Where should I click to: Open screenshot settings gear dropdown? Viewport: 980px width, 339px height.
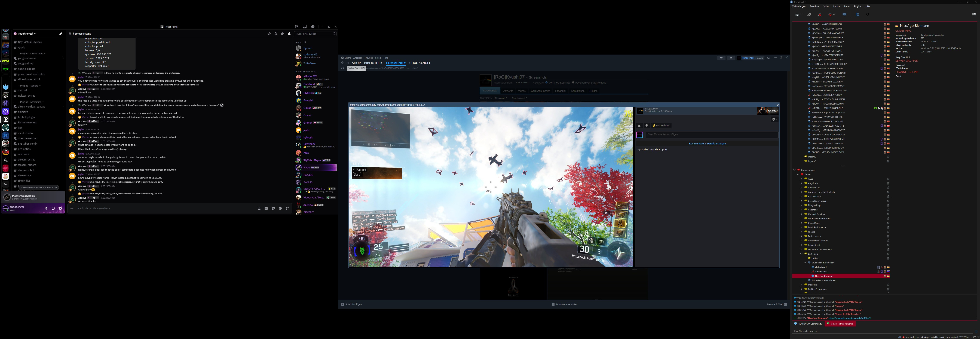[774, 119]
